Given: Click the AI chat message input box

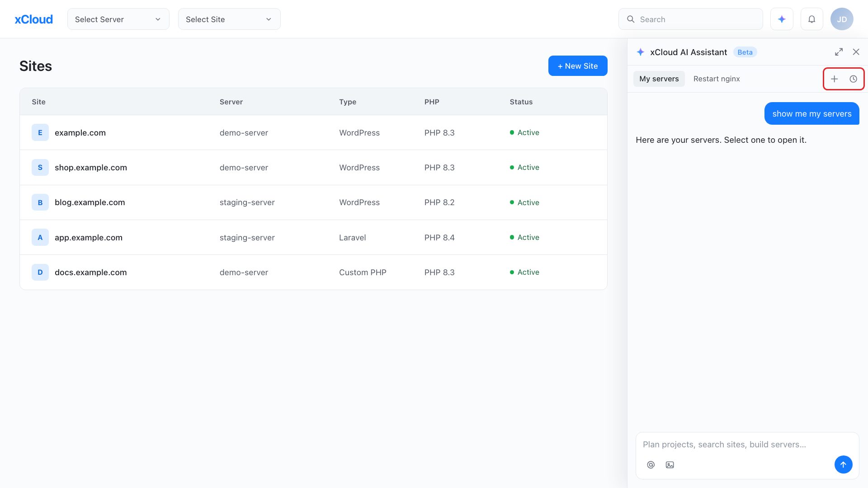Looking at the screenshot, I should pos(747,445).
